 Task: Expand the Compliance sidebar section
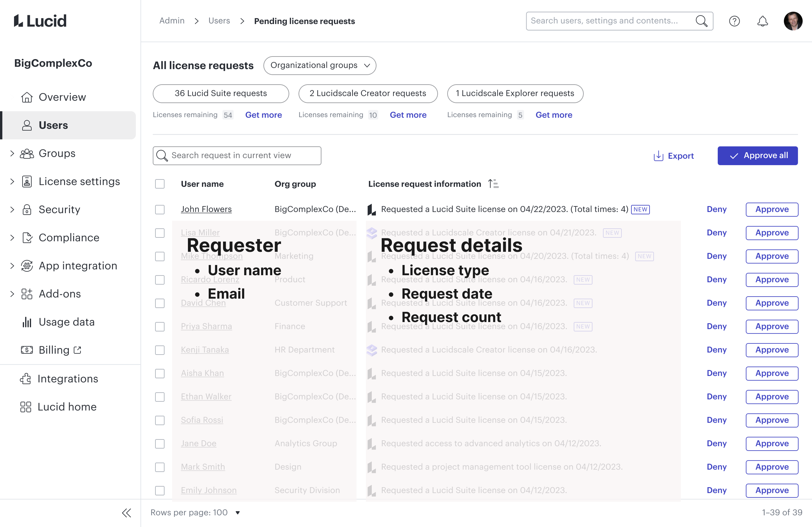point(12,237)
